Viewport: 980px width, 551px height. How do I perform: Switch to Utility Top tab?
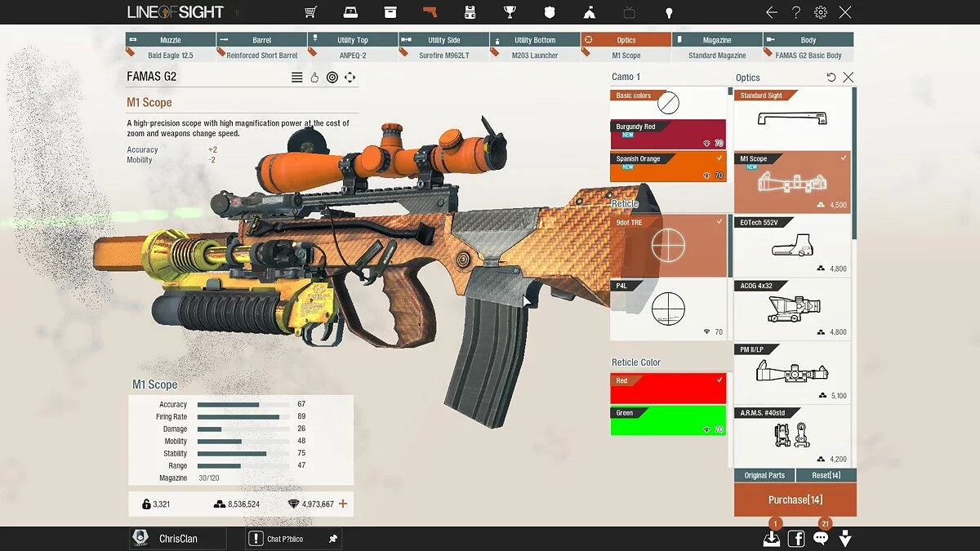click(353, 40)
